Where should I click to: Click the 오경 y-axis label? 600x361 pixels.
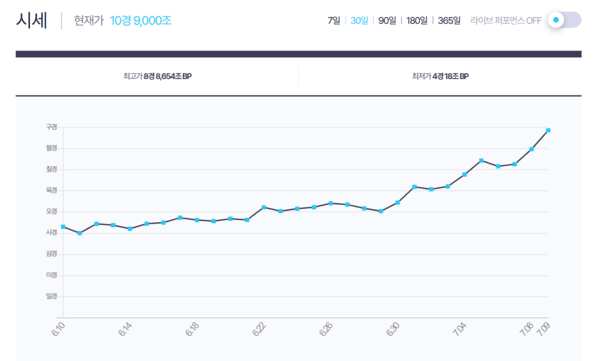[x=52, y=212]
